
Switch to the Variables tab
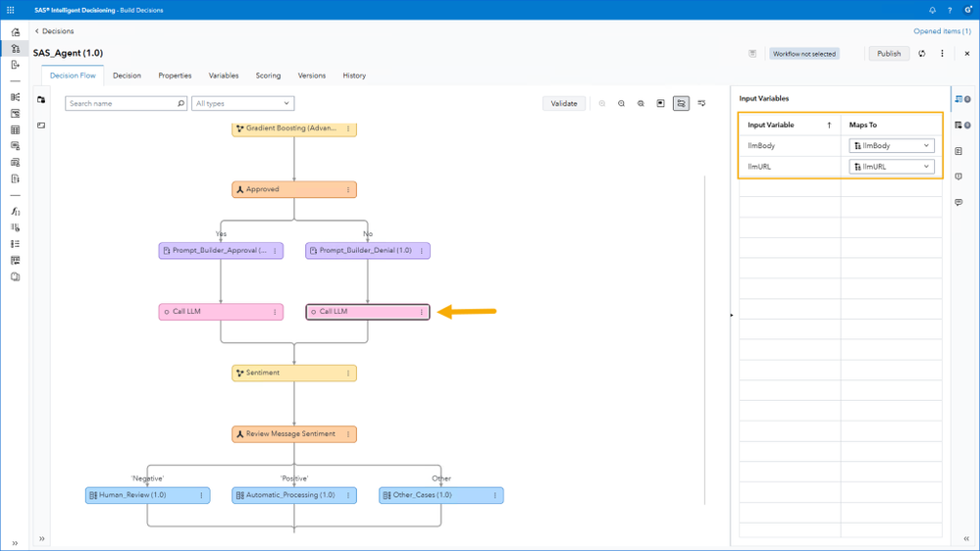pos(224,75)
